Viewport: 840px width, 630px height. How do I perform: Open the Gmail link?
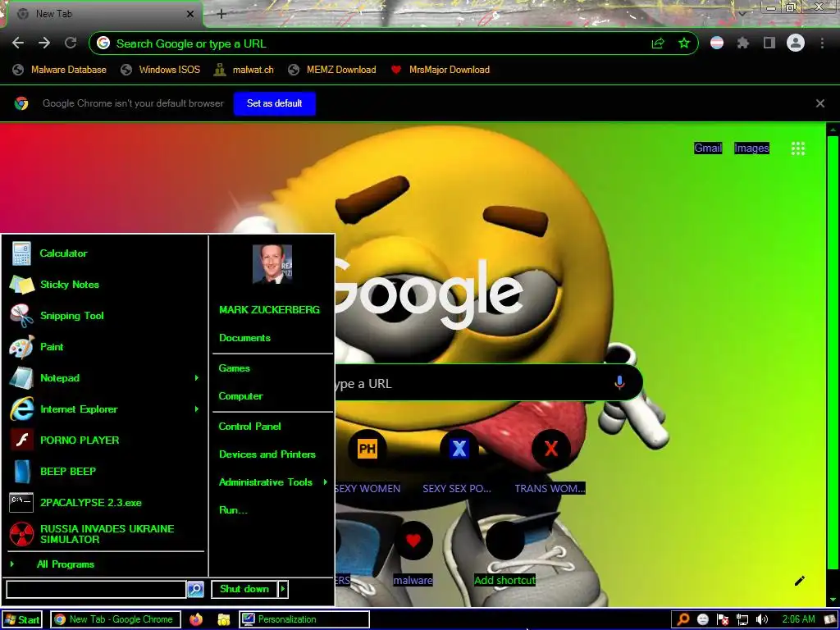pos(708,148)
